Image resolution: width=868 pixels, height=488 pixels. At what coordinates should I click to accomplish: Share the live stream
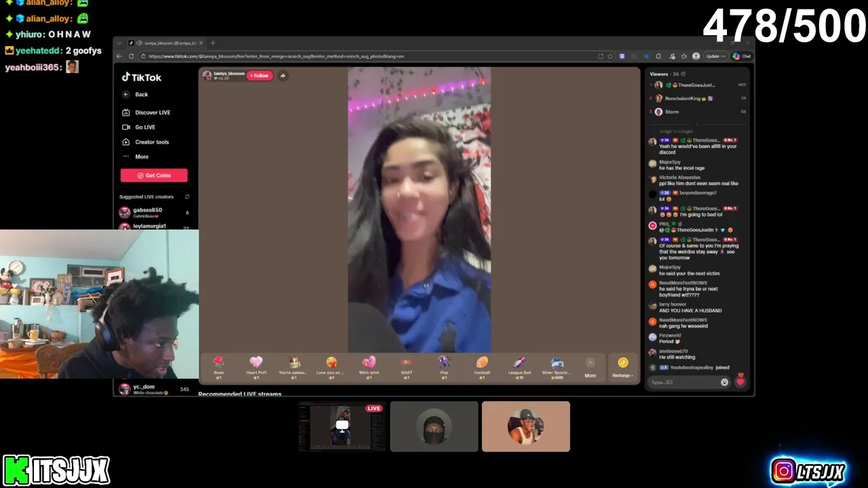[x=283, y=75]
